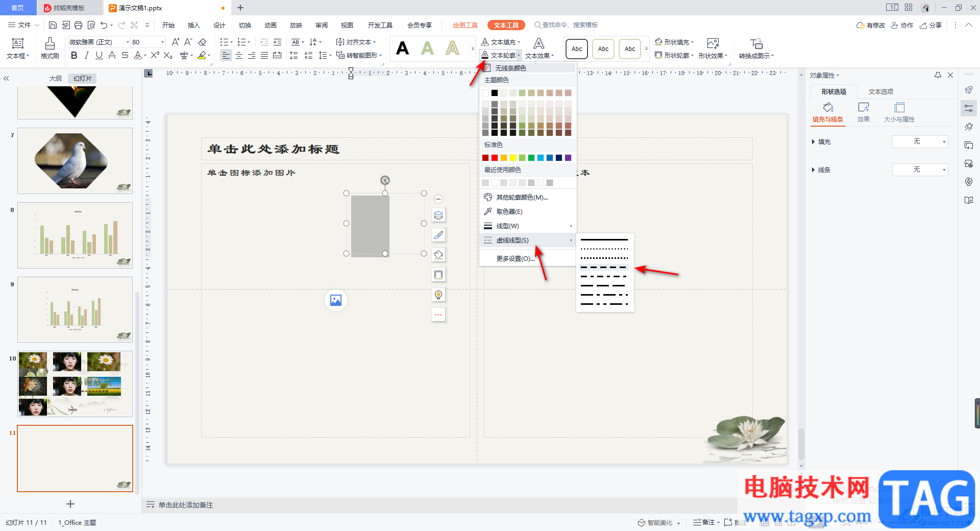The image size is (980, 531).
Task: Click the Print icon
Action: (78, 25)
